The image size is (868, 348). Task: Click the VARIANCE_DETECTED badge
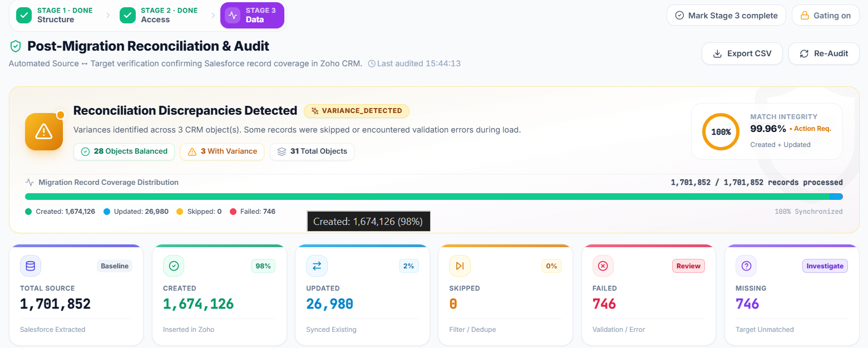click(356, 111)
